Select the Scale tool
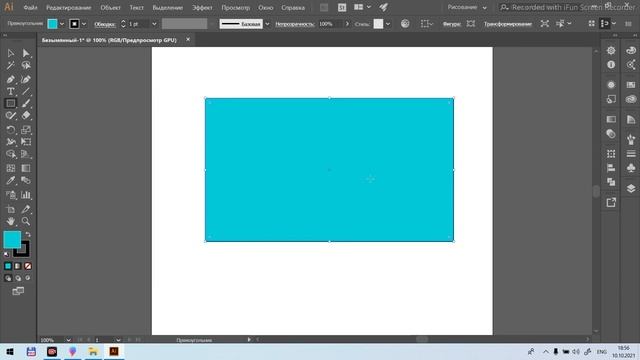The height and width of the screenshot is (360, 640). [26, 130]
